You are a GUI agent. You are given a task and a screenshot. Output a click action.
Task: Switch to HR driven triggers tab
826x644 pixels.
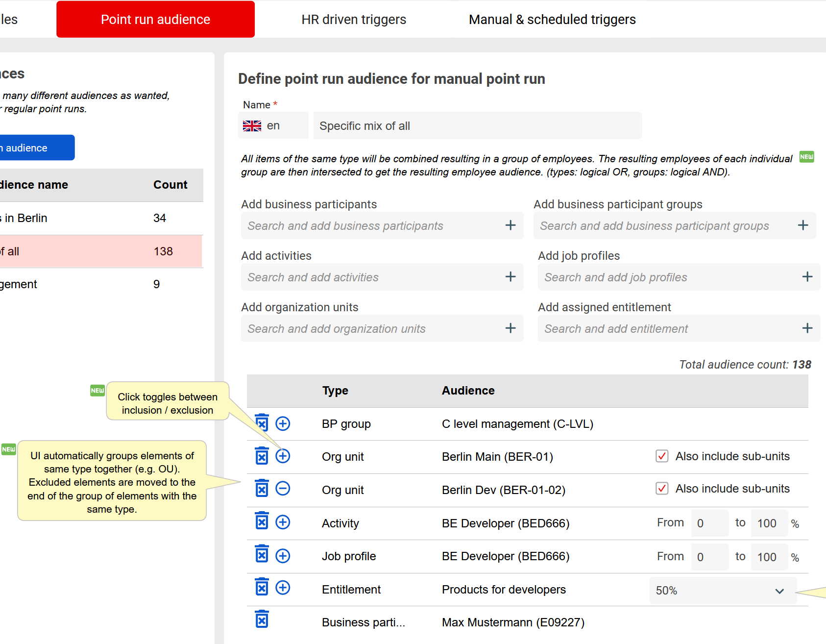(x=354, y=20)
